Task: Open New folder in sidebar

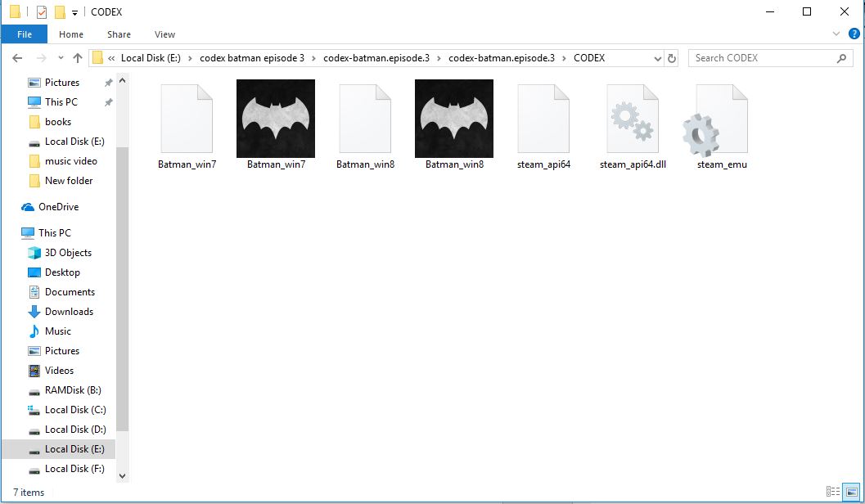Action: click(69, 181)
